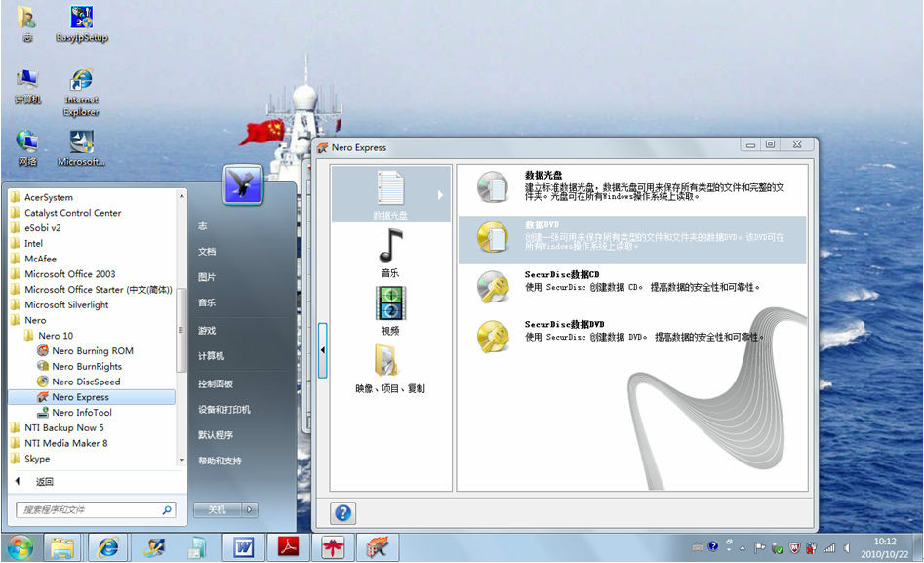The height and width of the screenshot is (563, 924).
Task: Choose the 数据DVD gold disc option
Action: pyautogui.click(x=631, y=238)
